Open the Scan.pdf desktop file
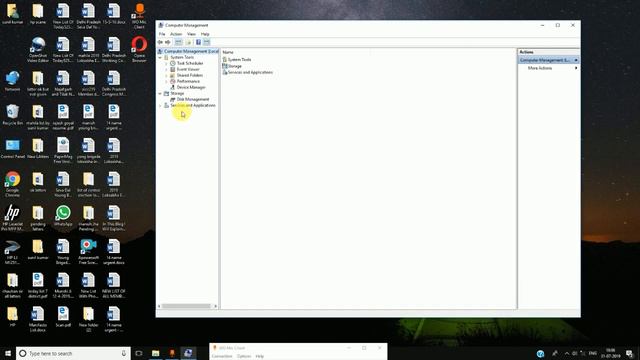The height and width of the screenshot is (360, 640). [63, 317]
